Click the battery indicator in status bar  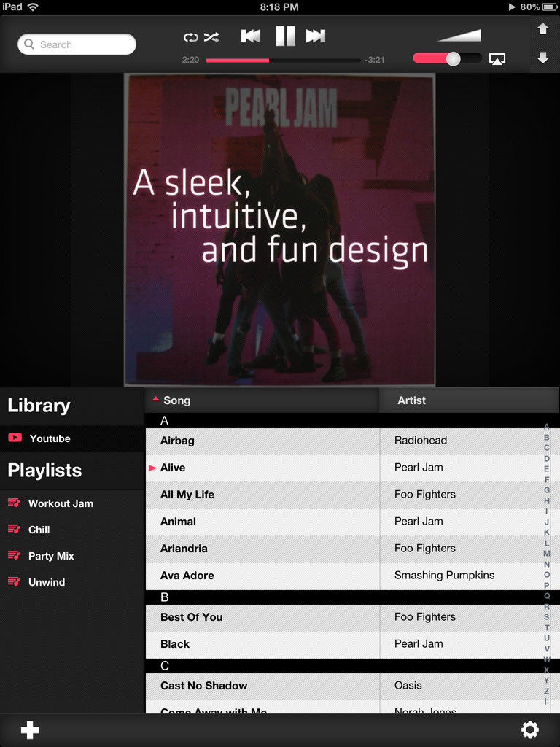click(550, 7)
